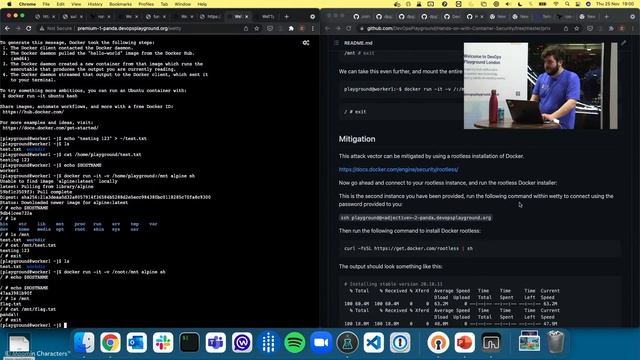This screenshot has height=360, width=640.
Task: Reload the premium-1-panda wetty page
Action: [29, 29]
